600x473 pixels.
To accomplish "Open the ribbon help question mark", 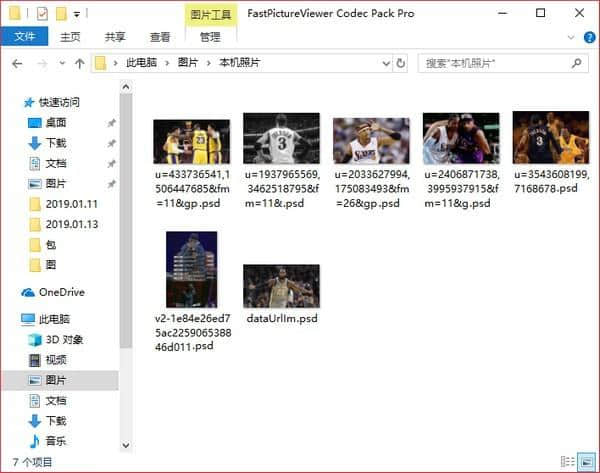I will point(588,37).
